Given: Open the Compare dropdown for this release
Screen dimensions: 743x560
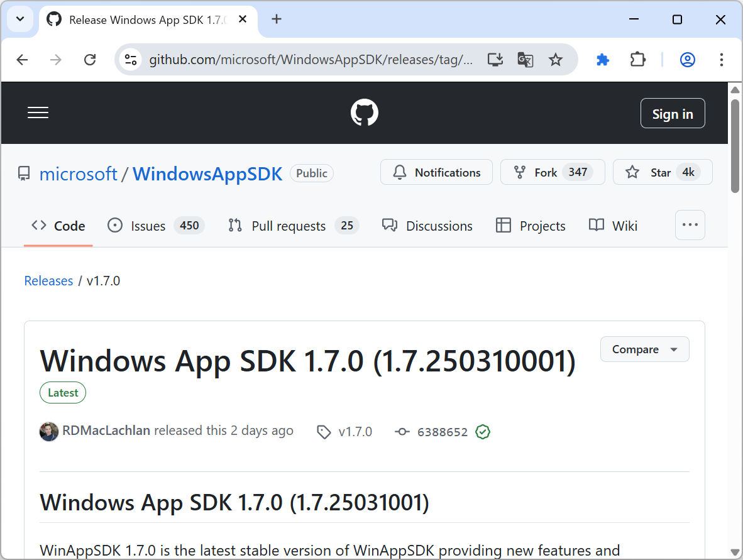Looking at the screenshot, I should tap(644, 349).
